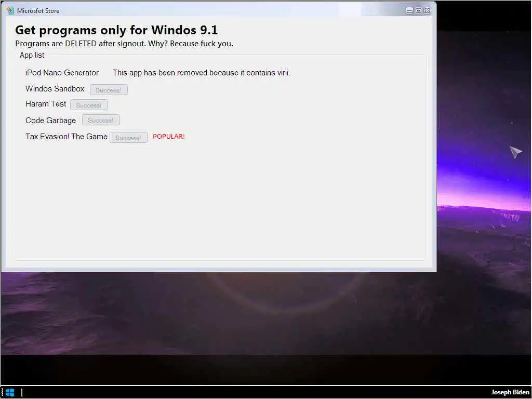Click Success button next to Haram Test

(89, 105)
